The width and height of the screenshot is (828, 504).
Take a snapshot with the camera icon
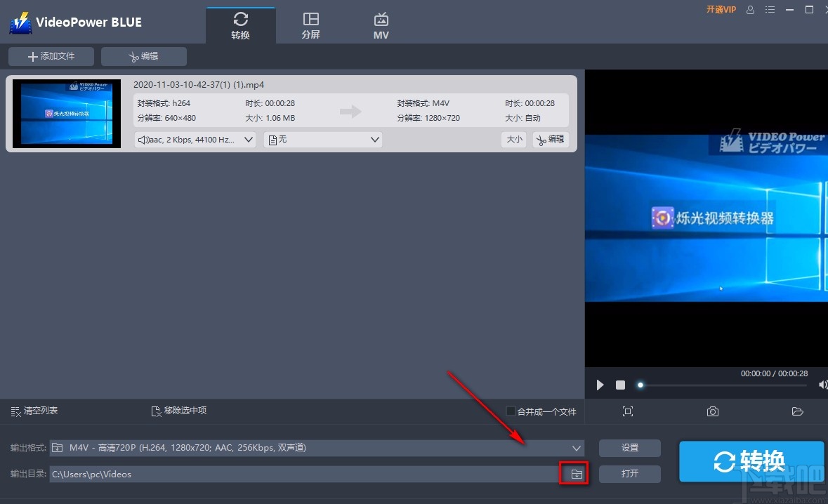(712, 411)
